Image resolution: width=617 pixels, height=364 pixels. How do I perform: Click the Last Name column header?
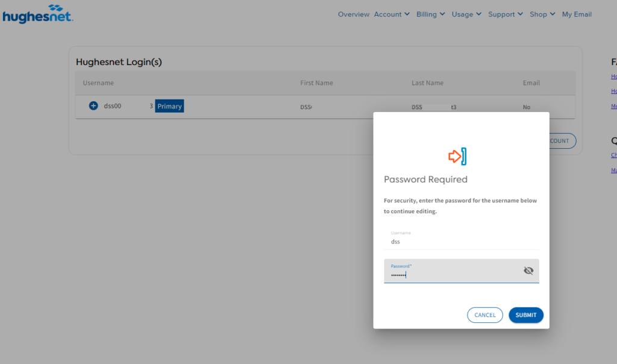pos(427,83)
